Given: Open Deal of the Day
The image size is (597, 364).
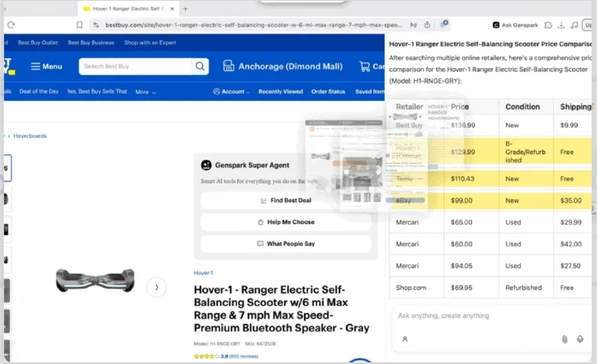Looking at the screenshot, I should pos(39,91).
